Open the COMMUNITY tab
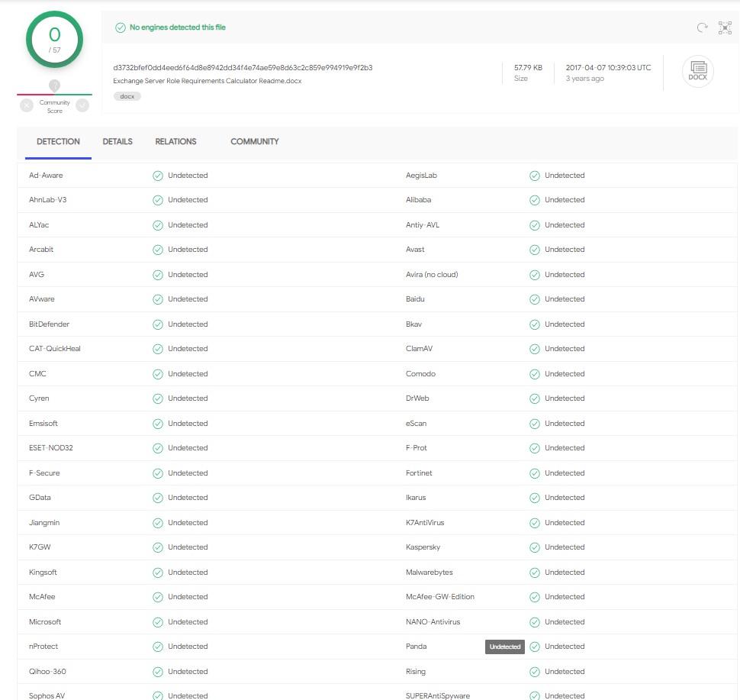This screenshot has width=740, height=700. (254, 142)
